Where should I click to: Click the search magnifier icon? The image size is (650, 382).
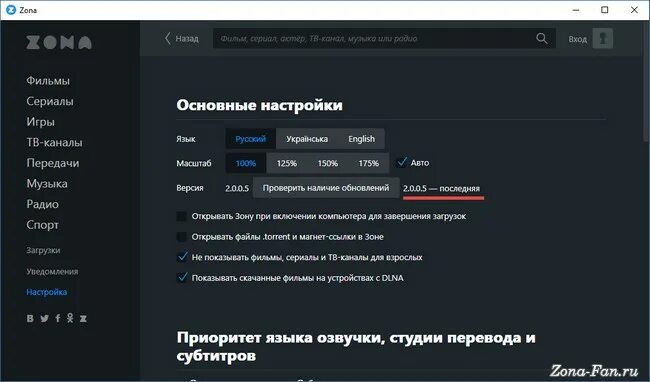coord(541,39)
